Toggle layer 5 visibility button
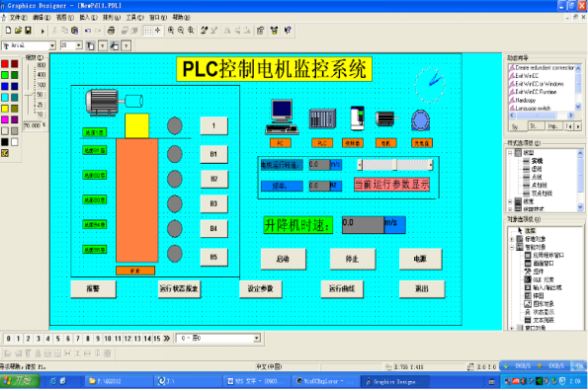The height and width of the screenshot is (391, 588). tap(57, 339)
